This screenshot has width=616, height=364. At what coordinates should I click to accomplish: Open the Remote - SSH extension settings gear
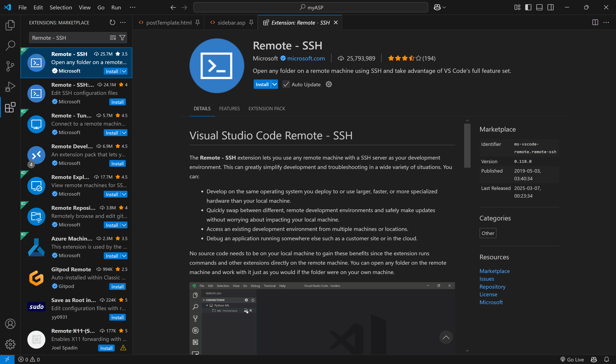tap(329, 84)
